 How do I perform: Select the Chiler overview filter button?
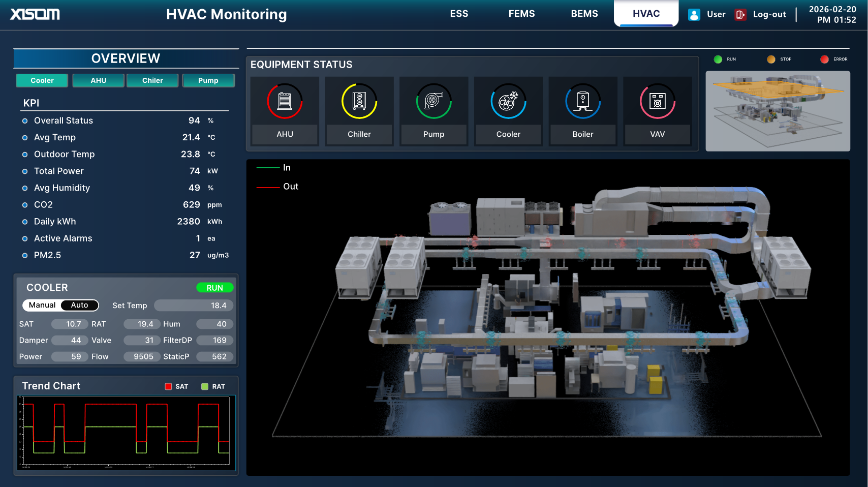[152, 80]
